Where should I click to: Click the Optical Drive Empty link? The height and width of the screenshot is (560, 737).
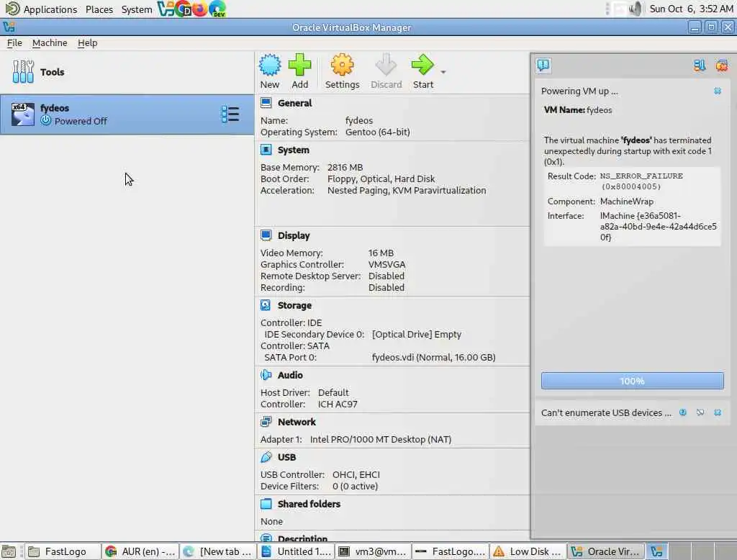click(x=417, y=334)
